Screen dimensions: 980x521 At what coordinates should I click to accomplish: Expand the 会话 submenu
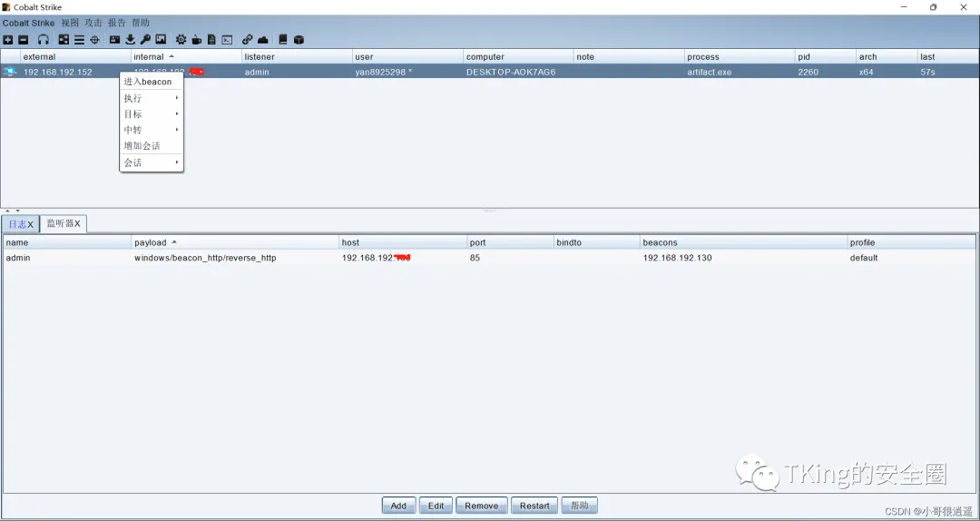click(x=152, y=162)
